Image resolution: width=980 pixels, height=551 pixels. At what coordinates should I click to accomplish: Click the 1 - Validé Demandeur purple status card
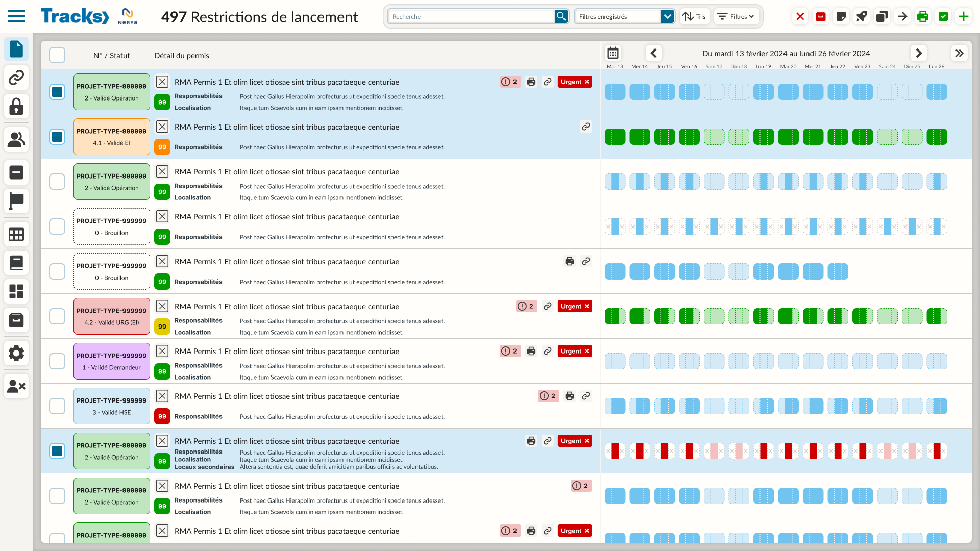point(112,361)
